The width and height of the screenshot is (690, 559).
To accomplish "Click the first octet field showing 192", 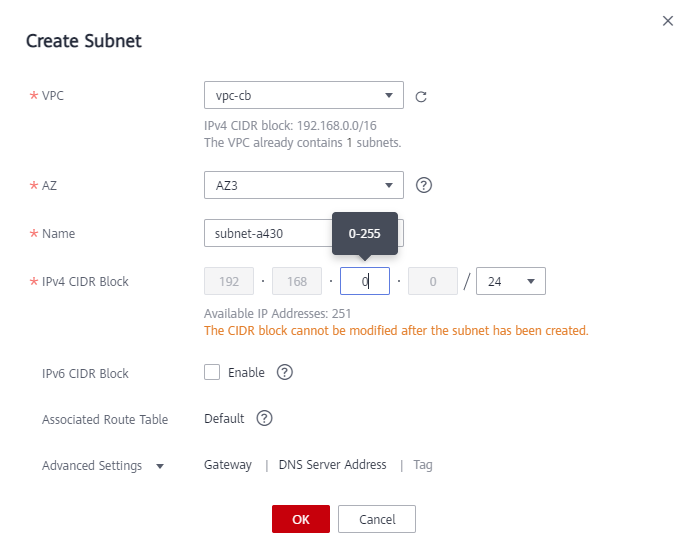I will point(228,282).
